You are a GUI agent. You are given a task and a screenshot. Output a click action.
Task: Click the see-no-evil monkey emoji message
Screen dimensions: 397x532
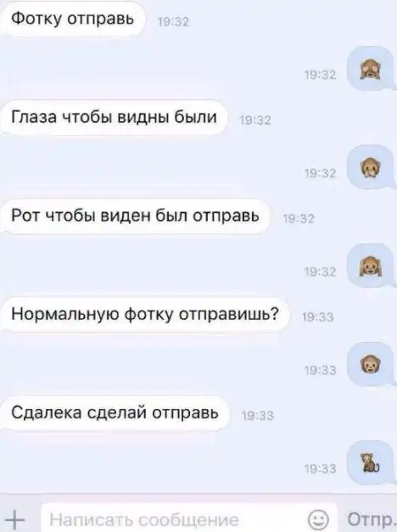tap(371, 69)
